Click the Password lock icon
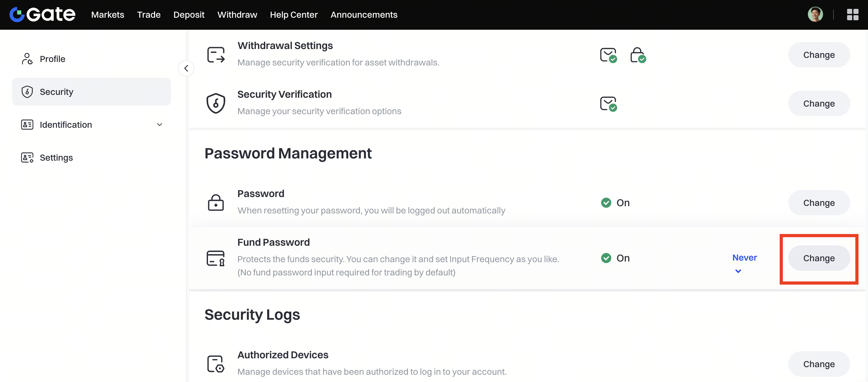 tap(216, 203)
